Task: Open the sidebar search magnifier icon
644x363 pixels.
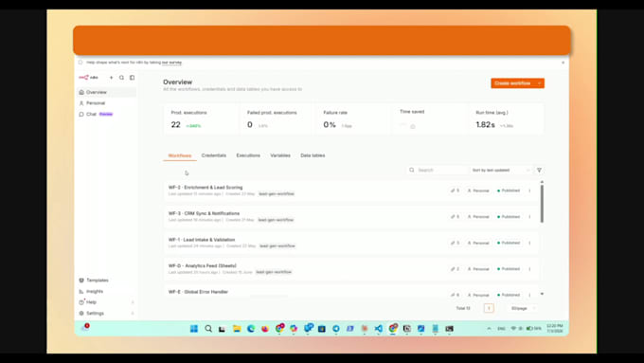Action: point(121,78)
